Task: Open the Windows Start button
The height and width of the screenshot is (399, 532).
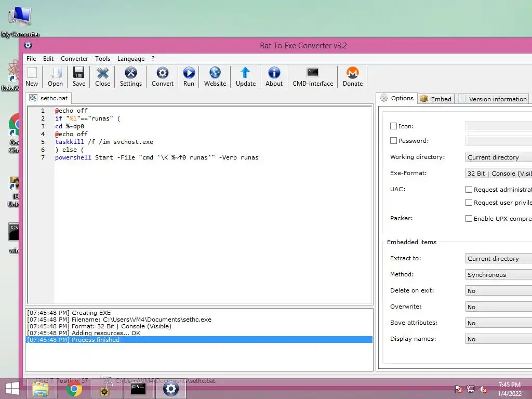Action: [12, 389]
